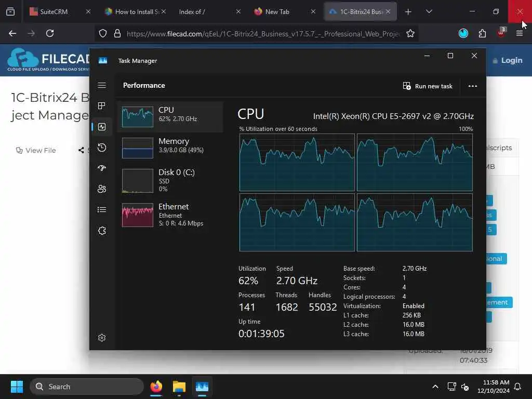Click the FileCAD logo
This screenshot has height=399, width=532.
coord(48,59)
